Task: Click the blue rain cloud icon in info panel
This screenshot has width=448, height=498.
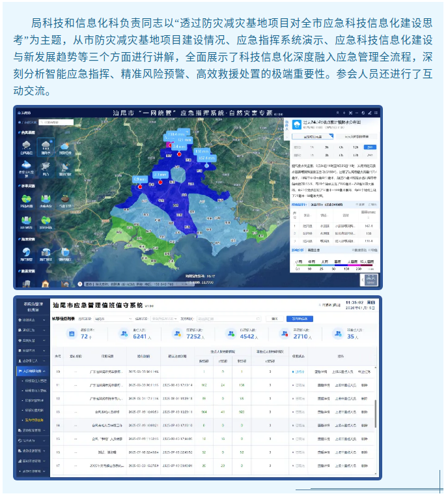Action: point(297,124)
